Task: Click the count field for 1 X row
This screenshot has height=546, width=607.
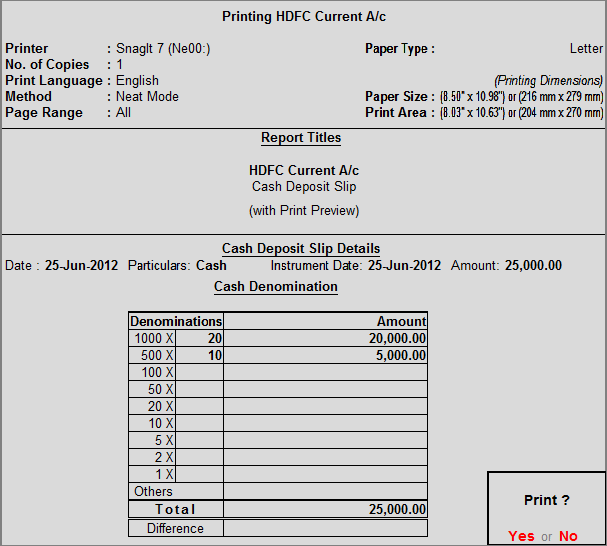Action: 199,474
